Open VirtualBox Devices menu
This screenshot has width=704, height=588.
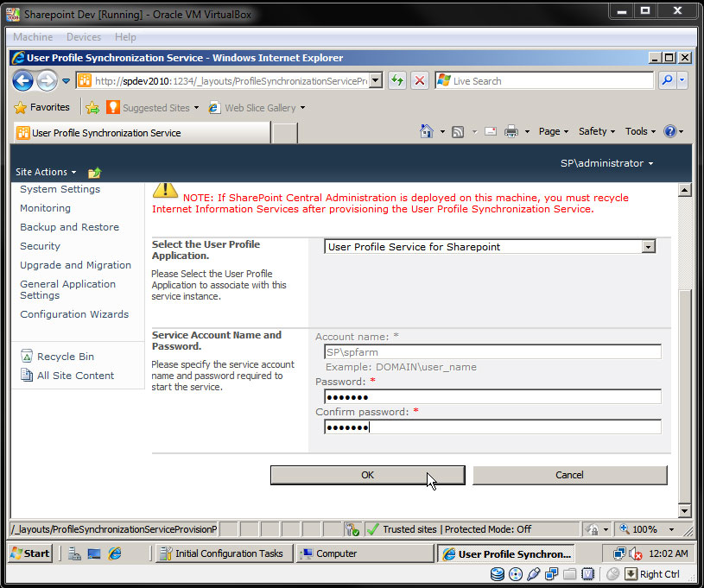(84, 37)
